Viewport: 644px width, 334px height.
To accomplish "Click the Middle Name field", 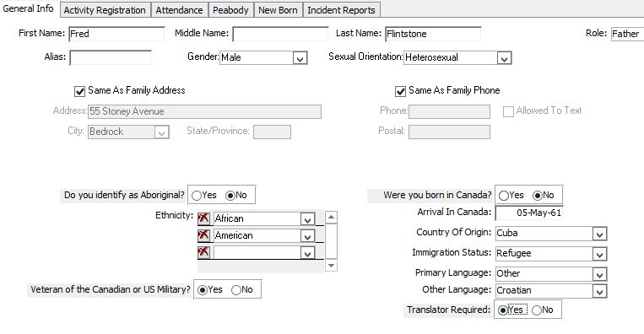I will pyautogui.click(x=280, y=34).
